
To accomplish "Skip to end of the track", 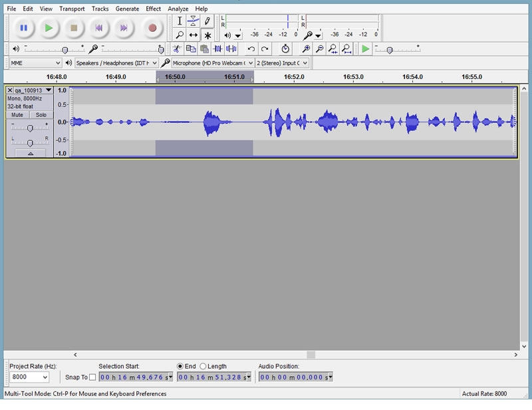I will (x=124, y=28).
